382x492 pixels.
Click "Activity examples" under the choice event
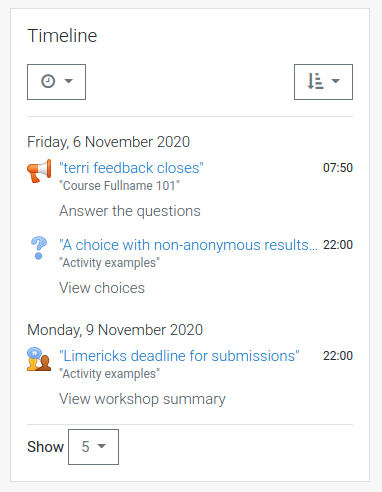click(x=109, y=263)
